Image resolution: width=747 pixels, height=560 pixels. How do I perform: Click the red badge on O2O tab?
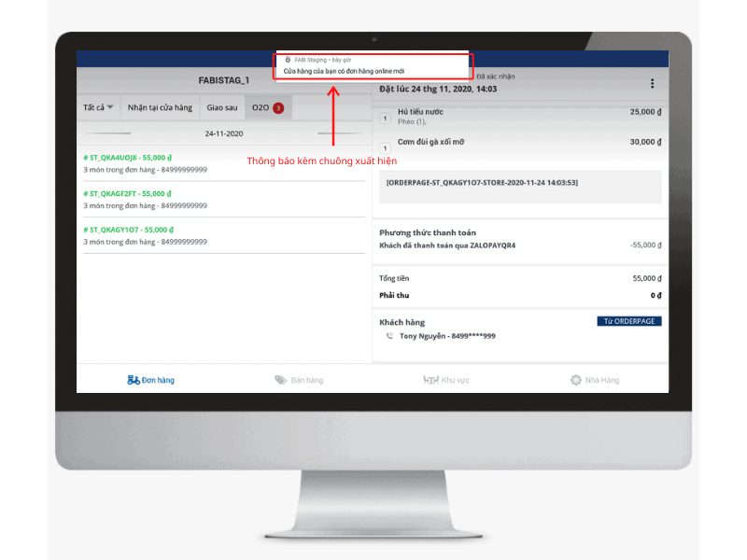click(x=278, y=108)
